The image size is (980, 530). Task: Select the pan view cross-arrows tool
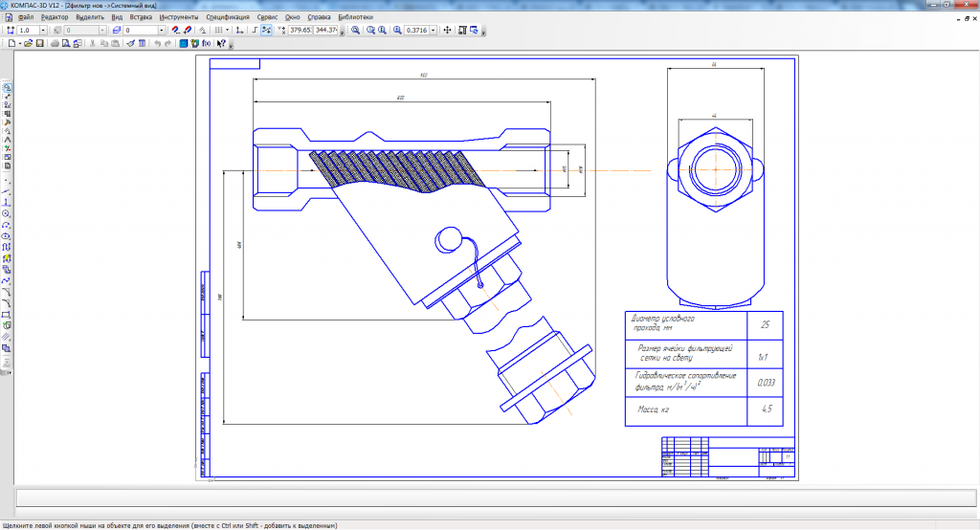pos(447,30)
